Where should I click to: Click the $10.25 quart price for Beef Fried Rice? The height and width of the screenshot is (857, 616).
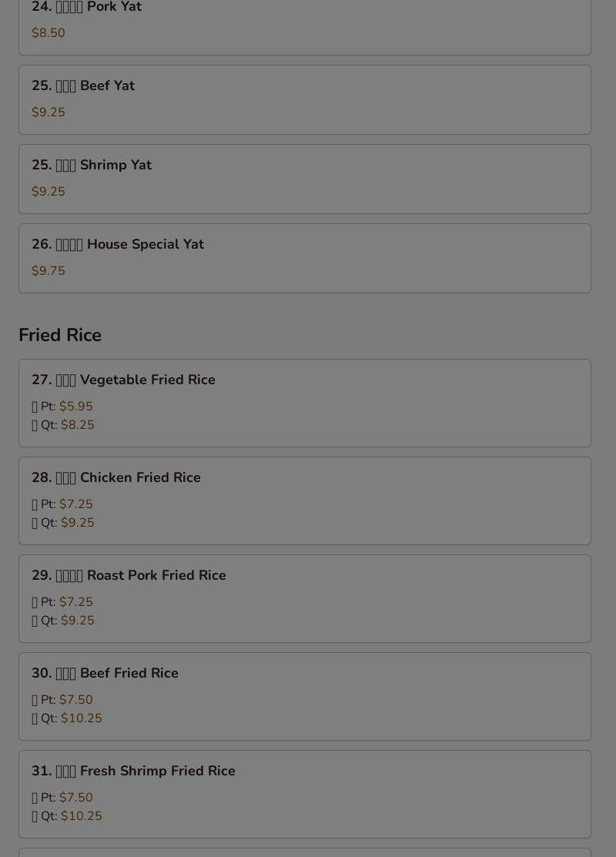(x=82, y=718)
